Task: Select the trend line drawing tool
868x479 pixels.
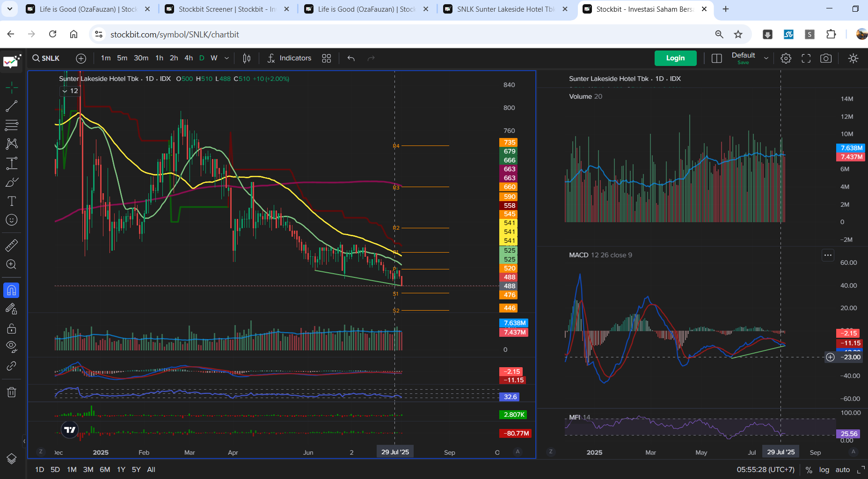Action: [x=12, y=106]
